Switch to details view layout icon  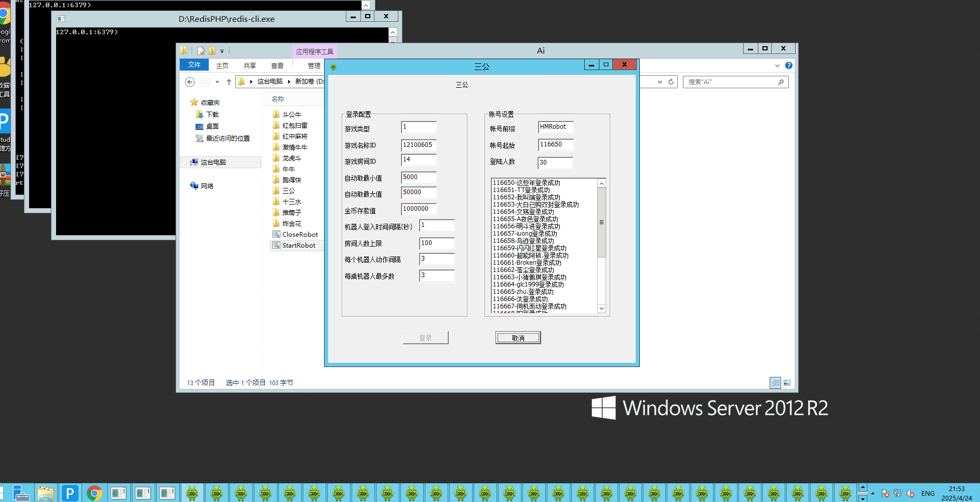pos(775,383)
